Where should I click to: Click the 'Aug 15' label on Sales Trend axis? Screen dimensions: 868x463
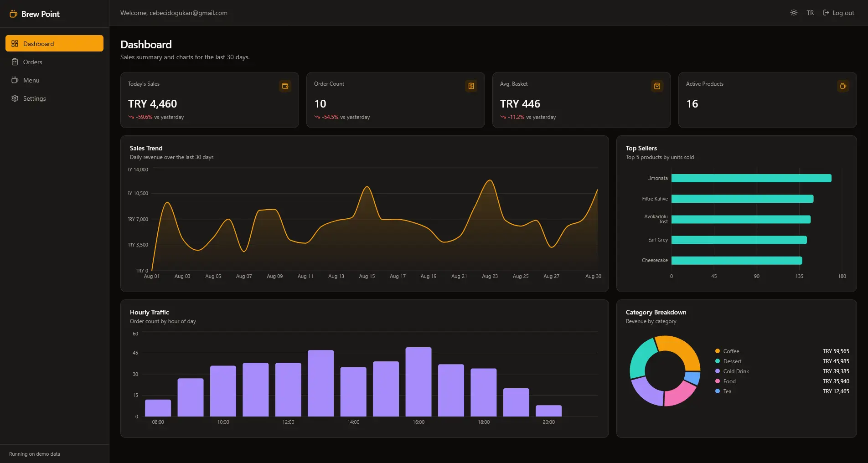[x=367, y=276]
